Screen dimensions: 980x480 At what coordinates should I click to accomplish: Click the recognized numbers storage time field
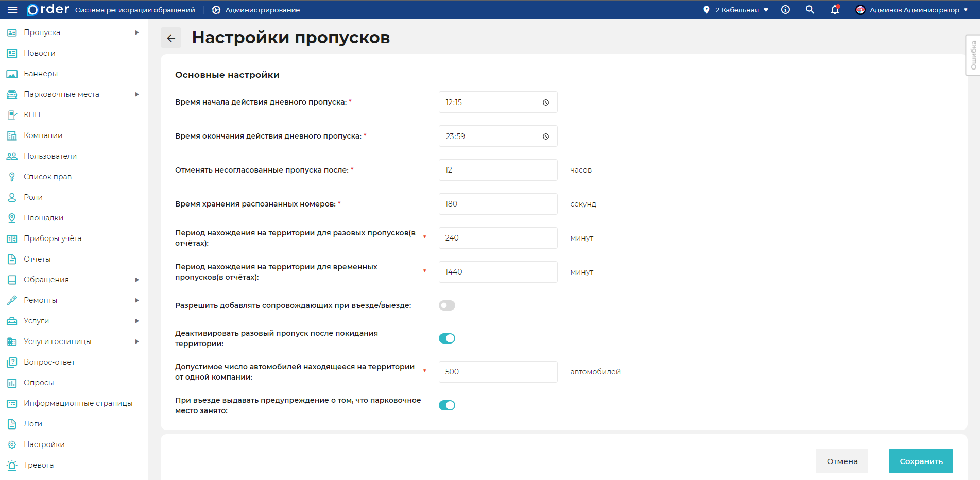coord(497,204)
